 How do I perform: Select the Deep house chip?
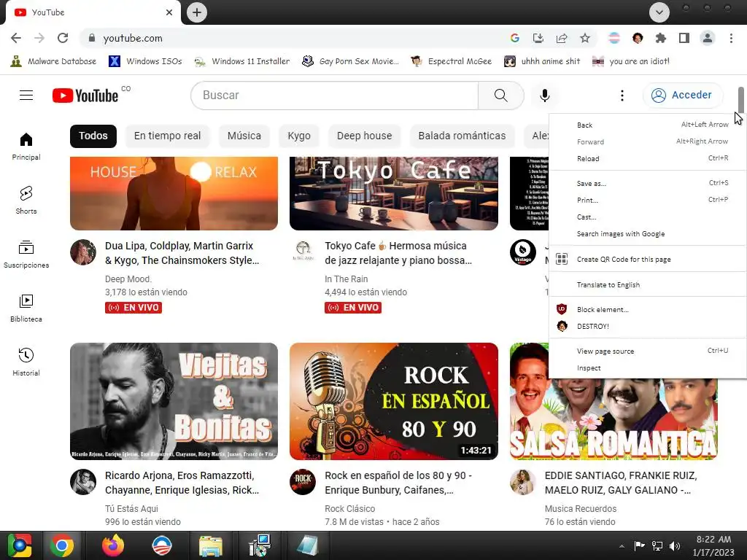point(365,136)
